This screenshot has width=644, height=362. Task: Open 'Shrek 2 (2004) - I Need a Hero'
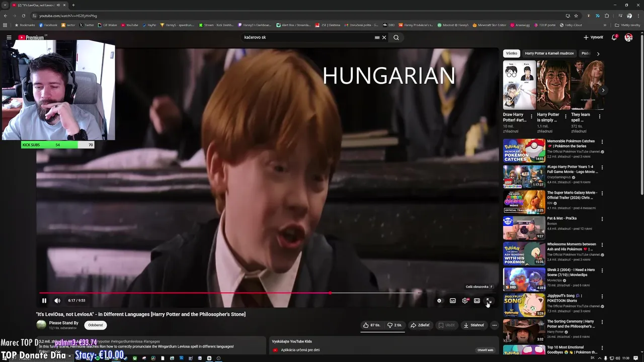[571, 273]
